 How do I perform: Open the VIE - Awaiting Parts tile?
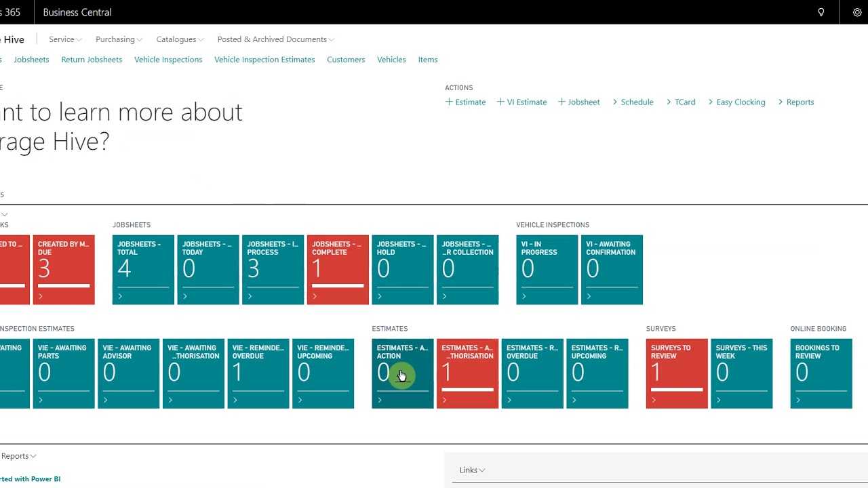(x=64, y=373)
